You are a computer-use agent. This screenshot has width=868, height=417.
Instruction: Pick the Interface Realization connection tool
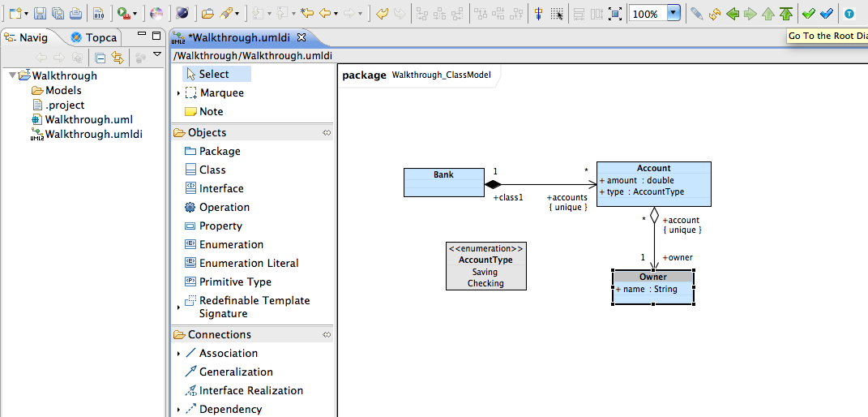[x=244, y=390]
